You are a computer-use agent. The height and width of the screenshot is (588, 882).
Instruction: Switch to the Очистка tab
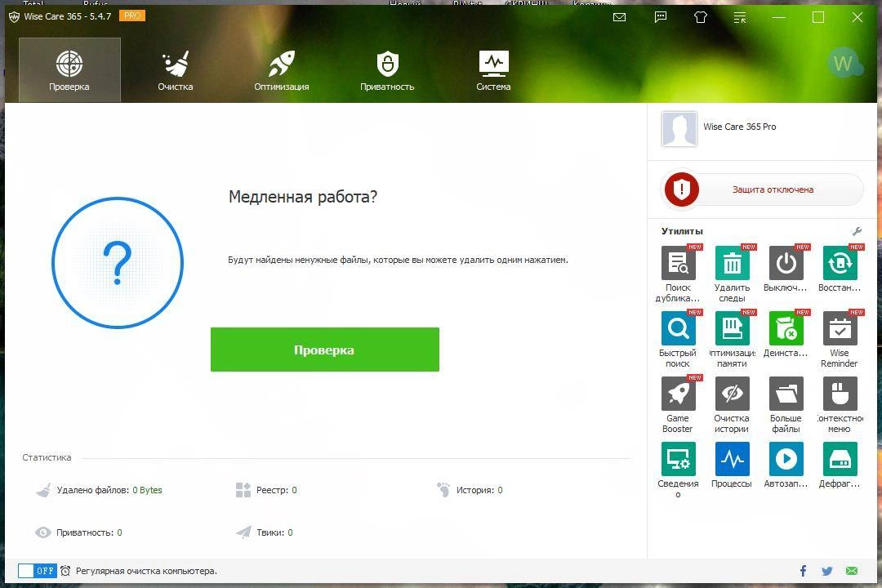click(175, 69)
